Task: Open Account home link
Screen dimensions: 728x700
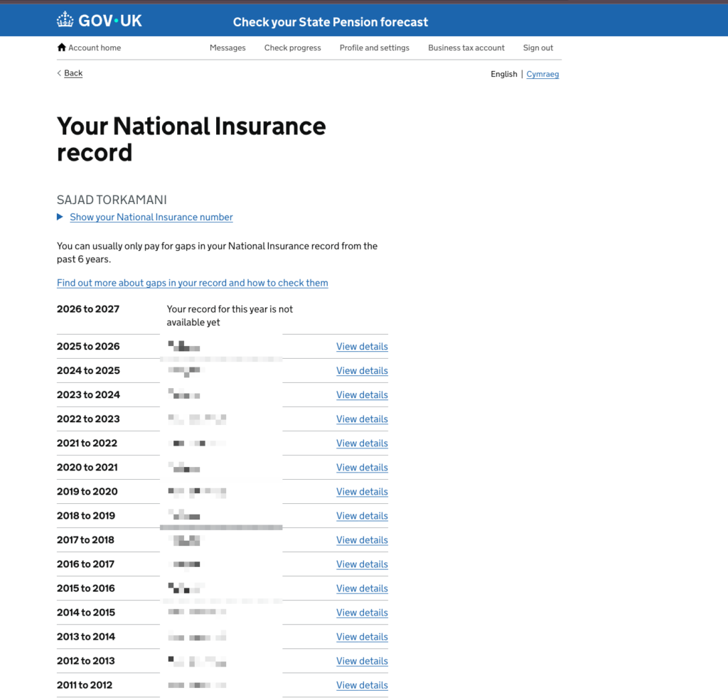Action: click(95, 48)
